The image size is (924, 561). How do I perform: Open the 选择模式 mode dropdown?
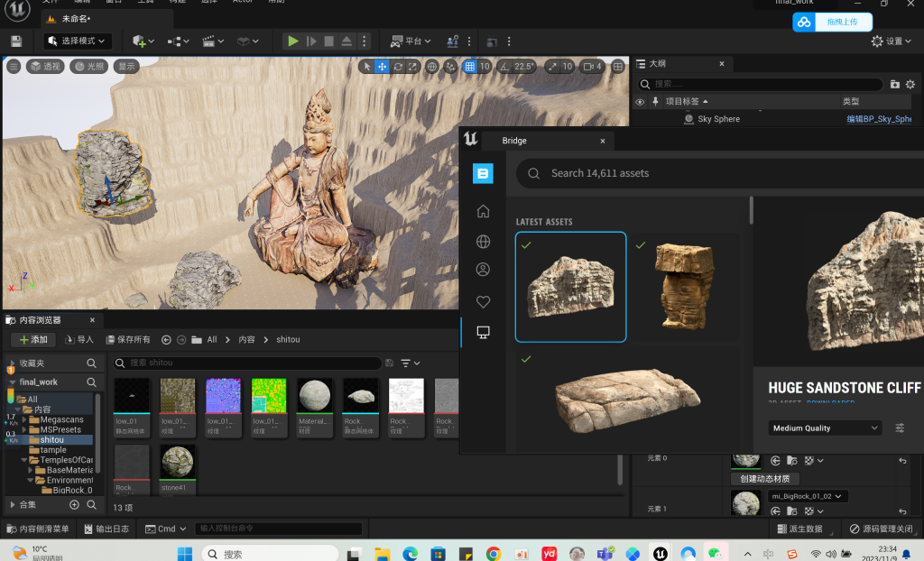(x=78, y=41)
